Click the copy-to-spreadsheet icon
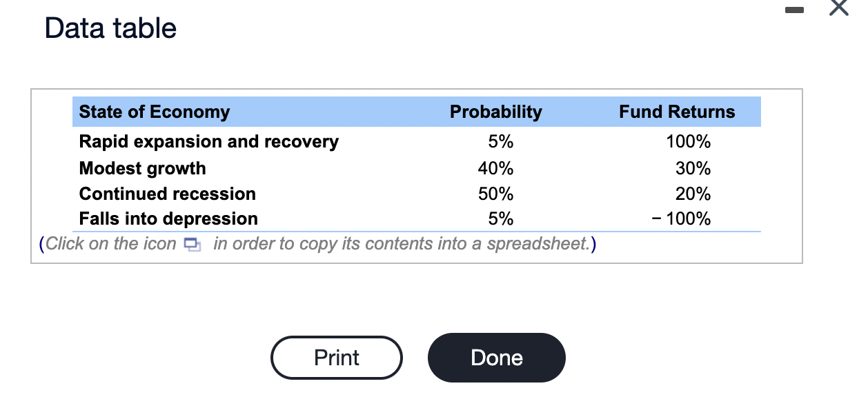Screen dimensions: 868x408 coord(193,244)
